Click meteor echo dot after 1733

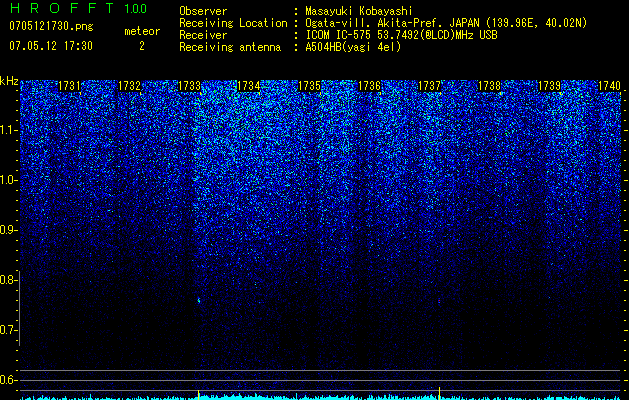(199, 300)
